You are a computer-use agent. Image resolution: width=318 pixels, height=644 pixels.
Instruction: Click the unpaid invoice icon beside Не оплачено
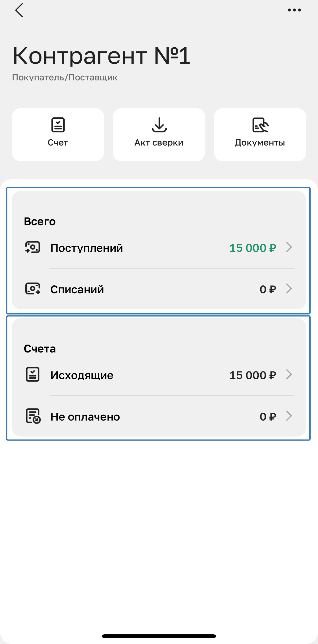(33, 416)
